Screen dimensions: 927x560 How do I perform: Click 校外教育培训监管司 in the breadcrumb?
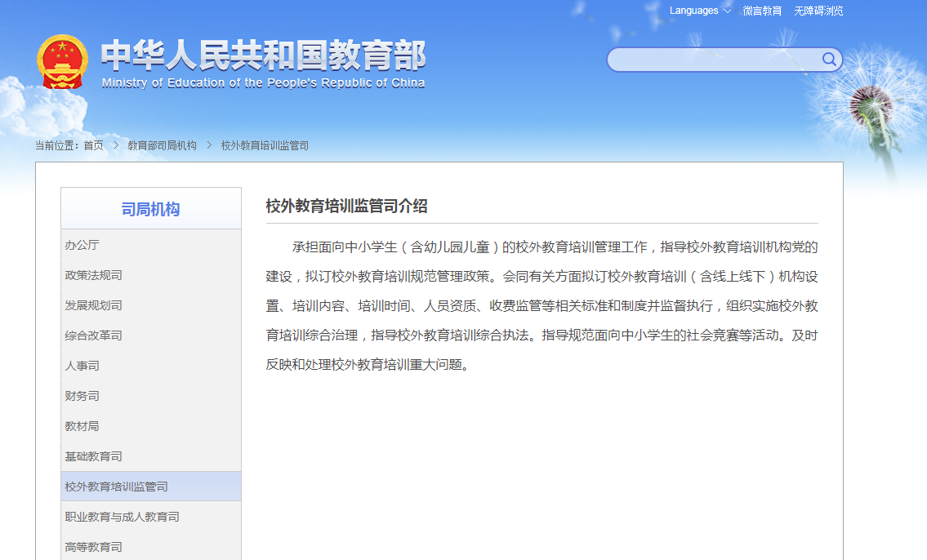pos(265,145)
